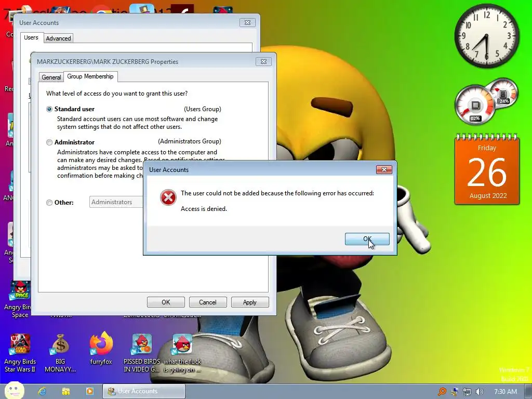Open the Advanced tab in User Accounts window
The height and width of the screenshot is (399, 532).
(58, 38)
